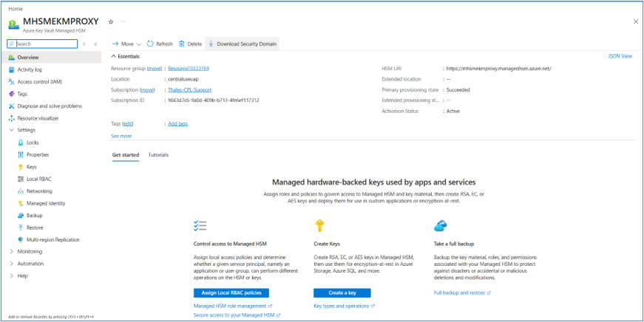Click edit link next to Tags

[128, 123]
